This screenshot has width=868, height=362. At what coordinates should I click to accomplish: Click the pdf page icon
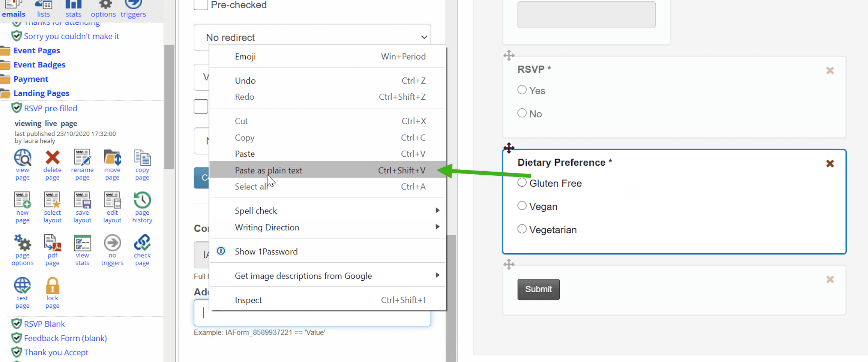[53, 243]
